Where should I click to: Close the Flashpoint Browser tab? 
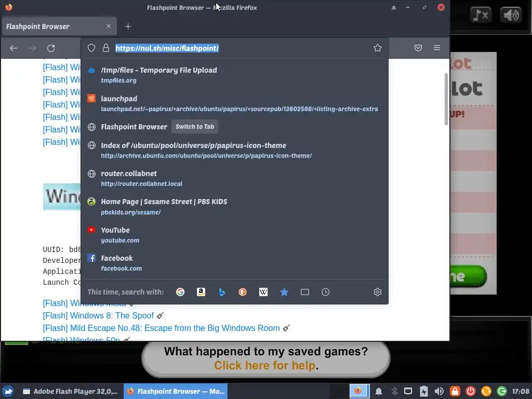tap(109, 26)
